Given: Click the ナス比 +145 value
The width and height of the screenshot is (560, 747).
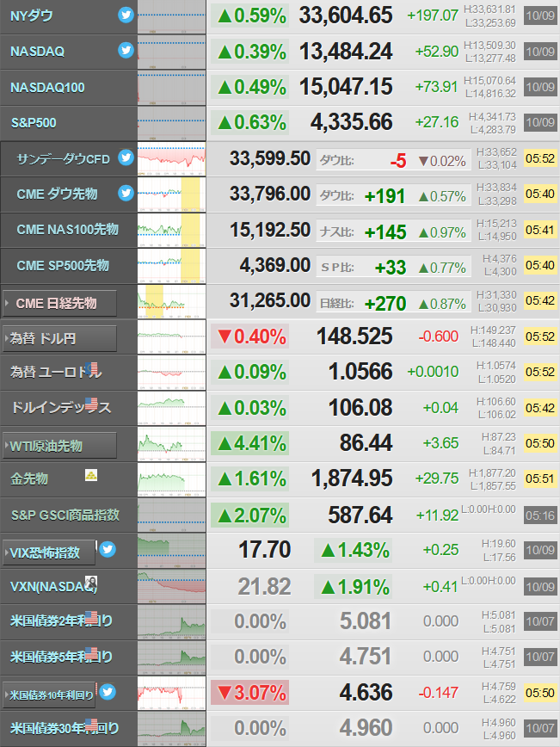Looking at the screenshot, I should pos(385,232).
